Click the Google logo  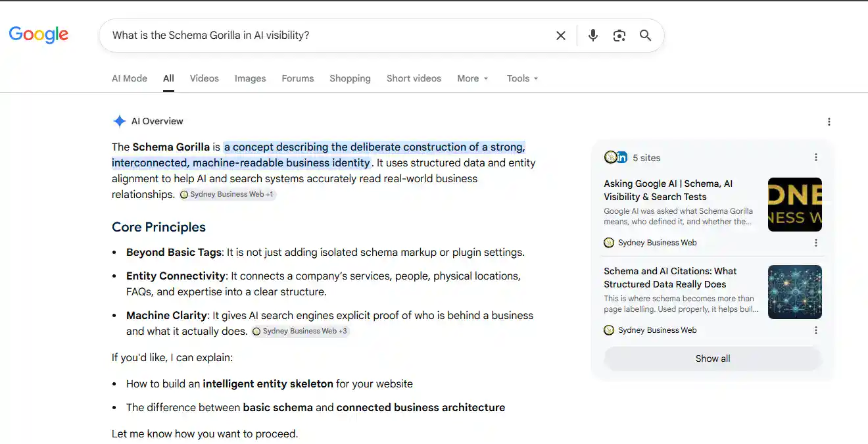click(x=39, y=35)
